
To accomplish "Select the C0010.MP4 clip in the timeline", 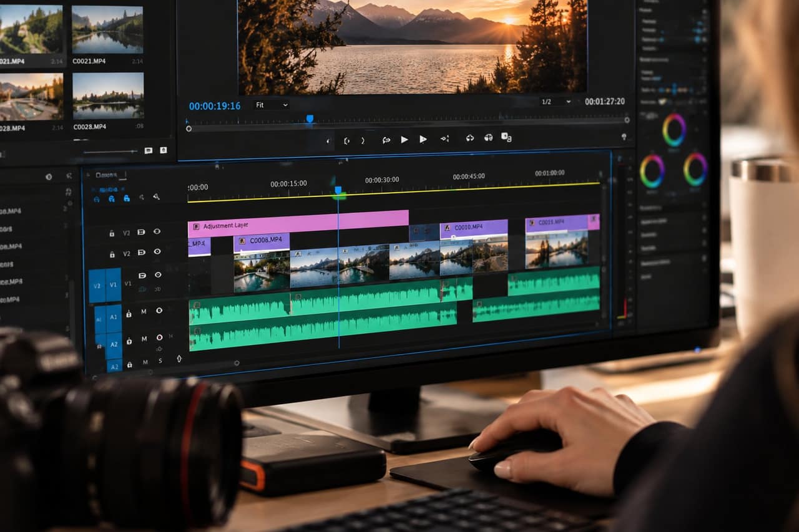I will coord(473,228).
